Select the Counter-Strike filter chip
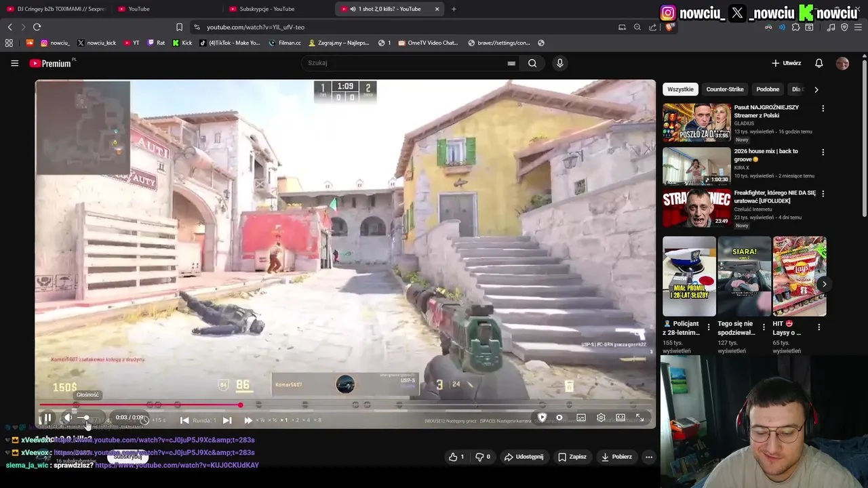868x488 pixels. (x=725, y=89)
